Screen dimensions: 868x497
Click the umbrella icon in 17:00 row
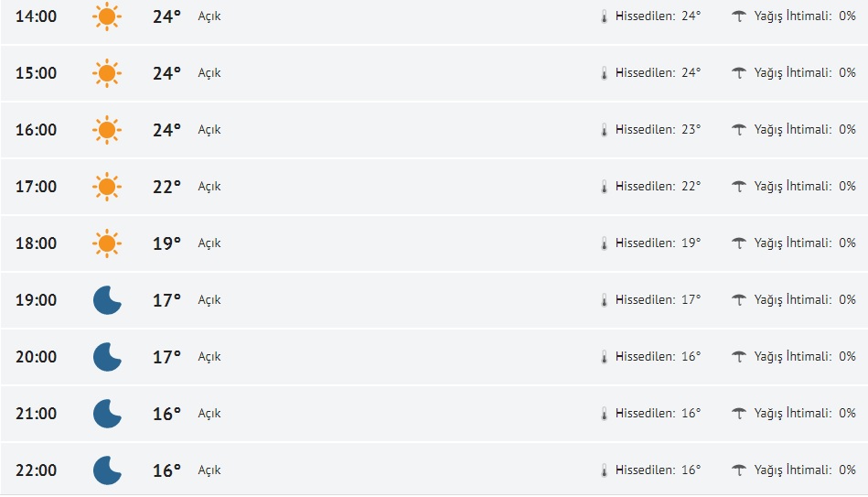coord(739,187)
